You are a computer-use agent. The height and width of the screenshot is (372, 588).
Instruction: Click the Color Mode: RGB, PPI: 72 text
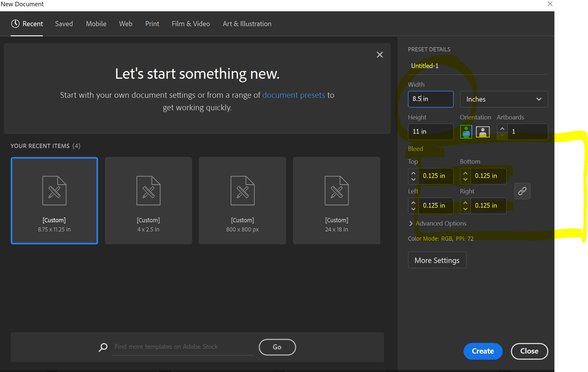[441, 239]
